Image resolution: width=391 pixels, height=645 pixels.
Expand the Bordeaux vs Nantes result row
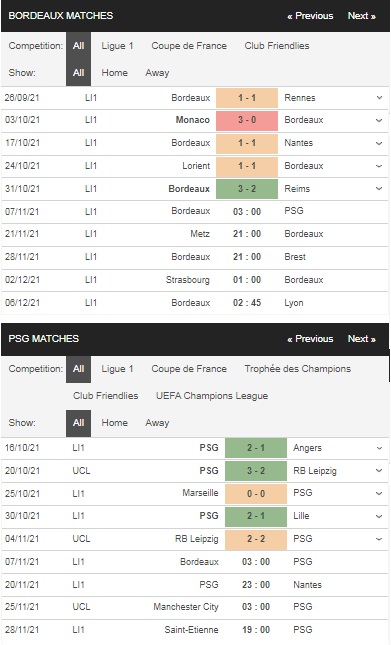(x=379, y=143)
